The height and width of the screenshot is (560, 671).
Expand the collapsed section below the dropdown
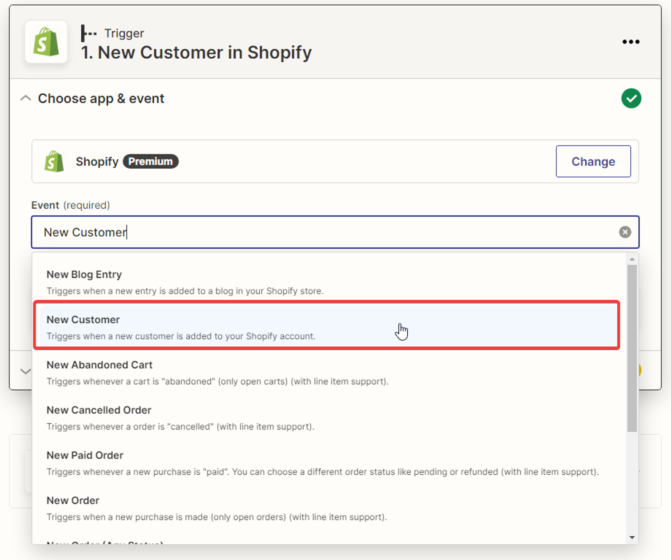pos(26,371)
